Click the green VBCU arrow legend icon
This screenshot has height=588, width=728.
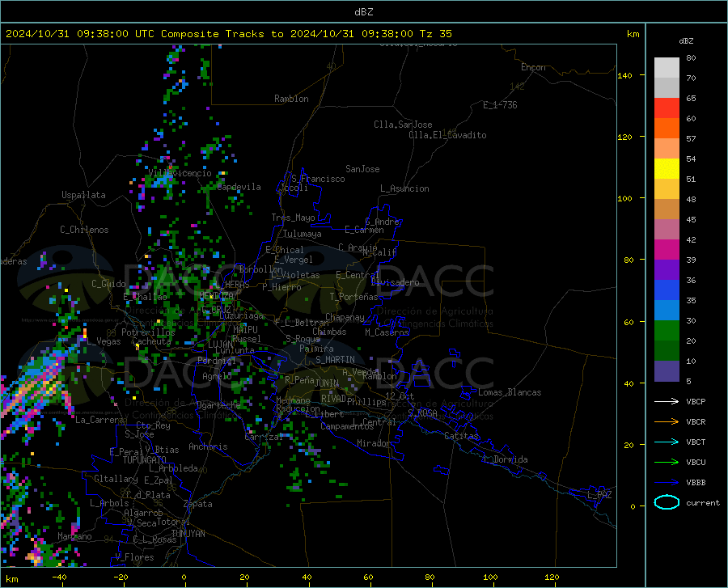click(x=667, y=463)
